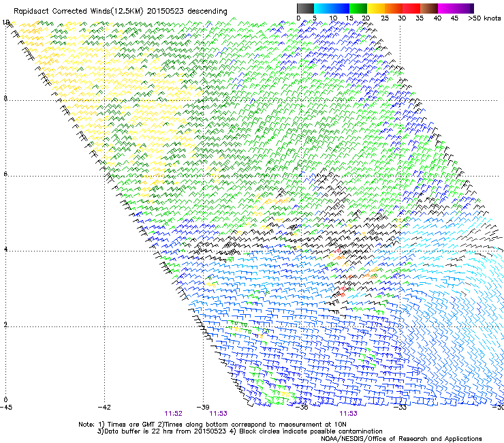Click the chart title 'Rapidsact Corrected Winds(12.5KM) 20150523 descending'
504x443 pixels.
[121, 12]
